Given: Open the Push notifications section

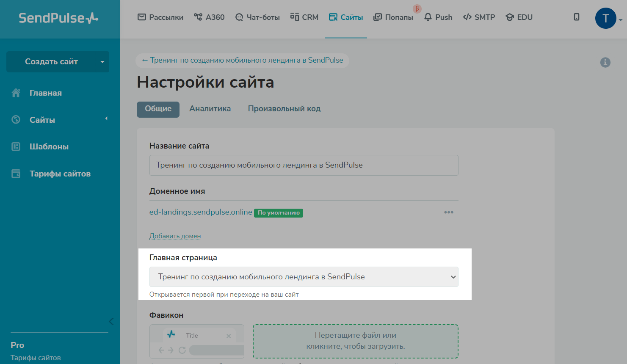Looking at the screenshot, I should point(438,17).
